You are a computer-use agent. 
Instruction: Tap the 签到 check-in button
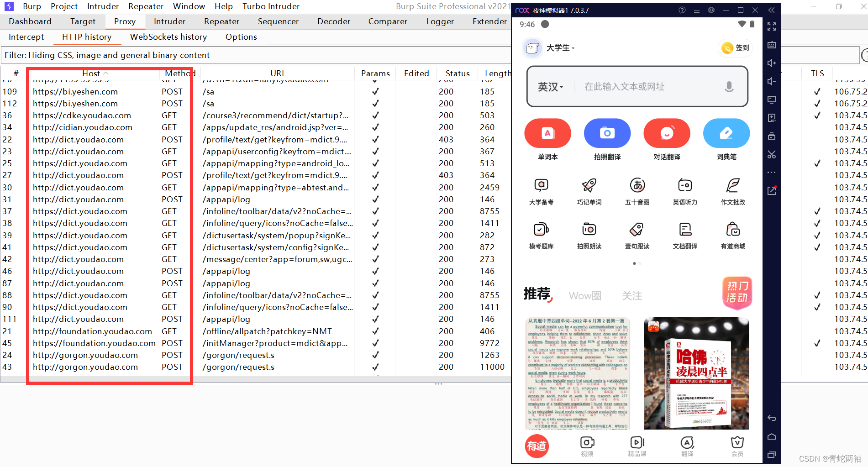coord(735,47)
